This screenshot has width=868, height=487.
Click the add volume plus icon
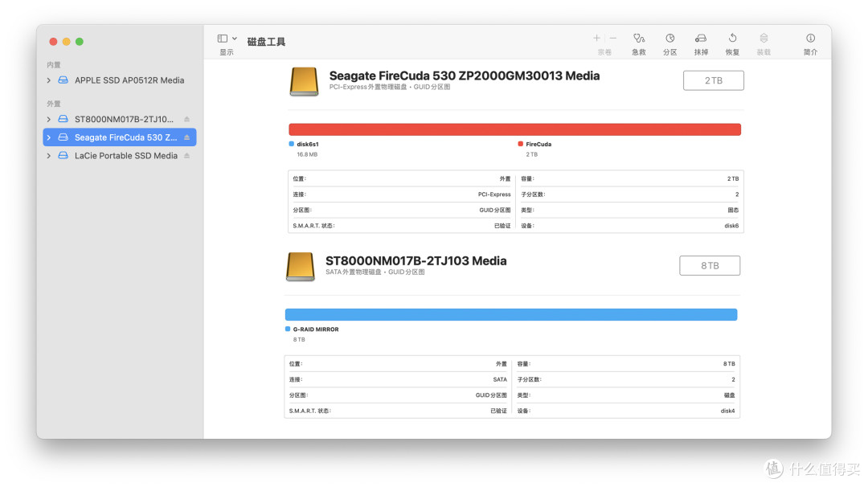coord(596,38)
